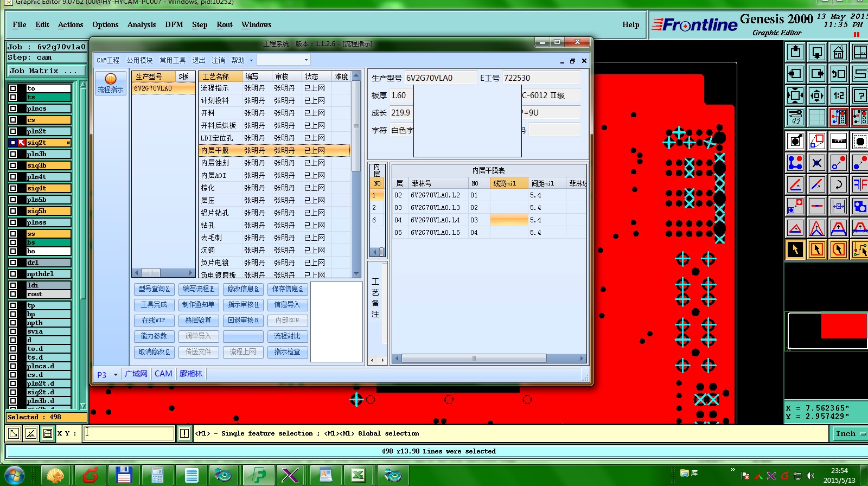Click the pan left view icon
The image size is (868, 486).
pyautogui.click(x=795, y=74)
